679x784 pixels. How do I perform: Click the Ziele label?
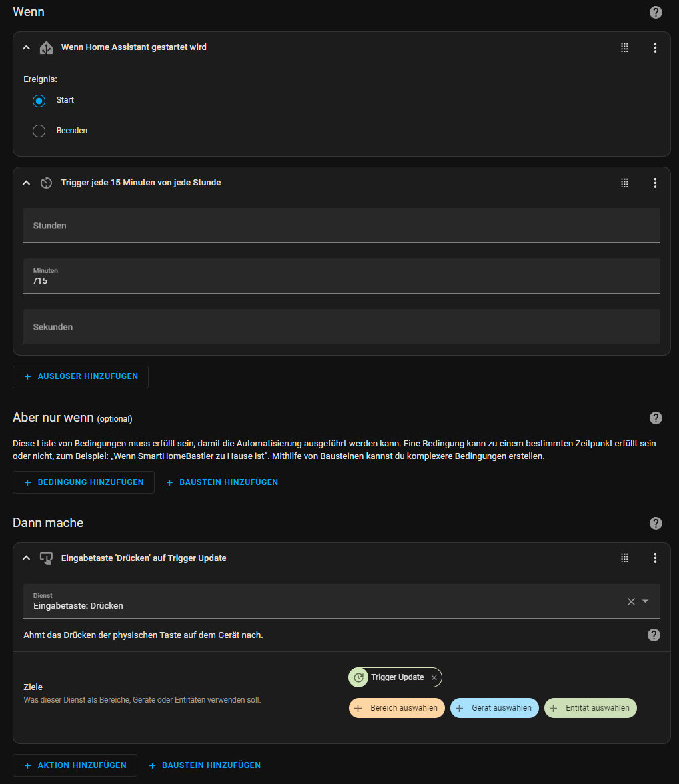(x=33, y=687)
